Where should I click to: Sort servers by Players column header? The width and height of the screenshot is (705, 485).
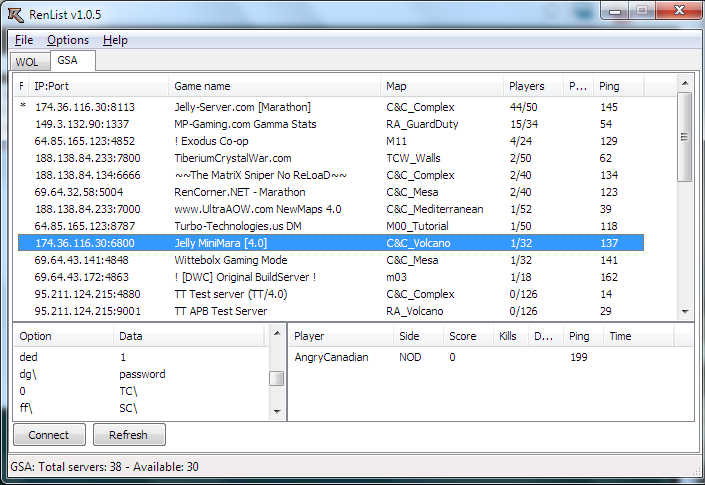[527, 86]
